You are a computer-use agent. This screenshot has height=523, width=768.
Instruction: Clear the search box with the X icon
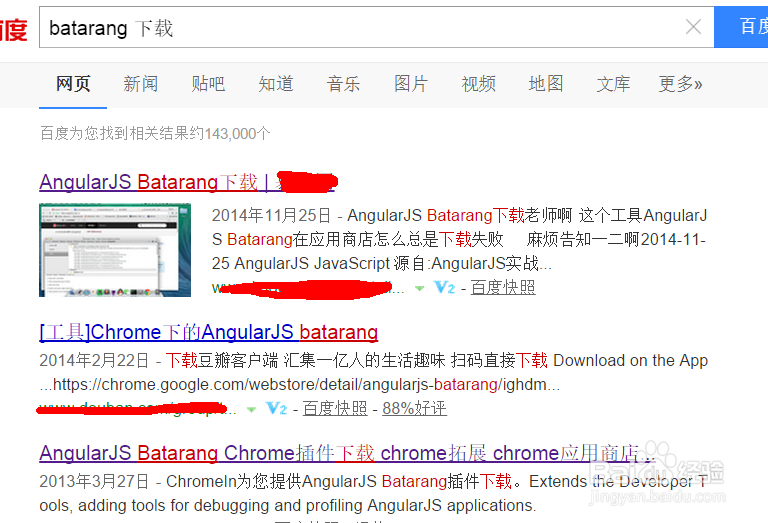point(693,27)
